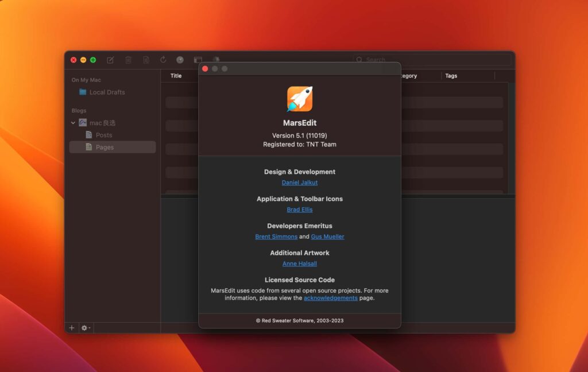Click the panel toggle icon in the toolbar
Screen dimensions: 588x372
pos(198,60)
